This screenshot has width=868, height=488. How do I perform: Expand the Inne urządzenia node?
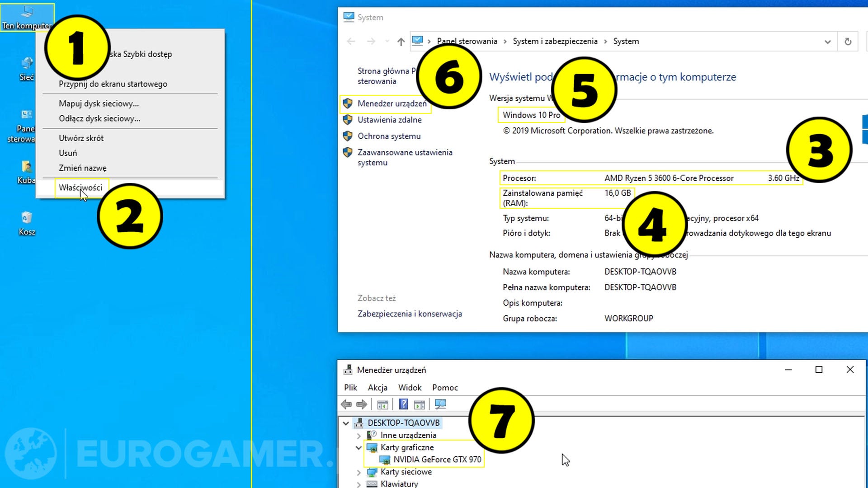point(359,436)
